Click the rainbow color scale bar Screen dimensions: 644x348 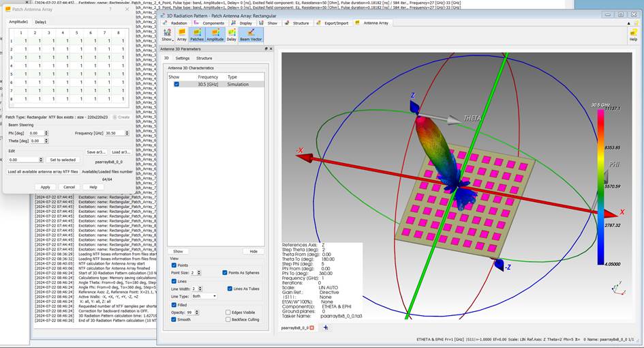click(x=600, y=187)
